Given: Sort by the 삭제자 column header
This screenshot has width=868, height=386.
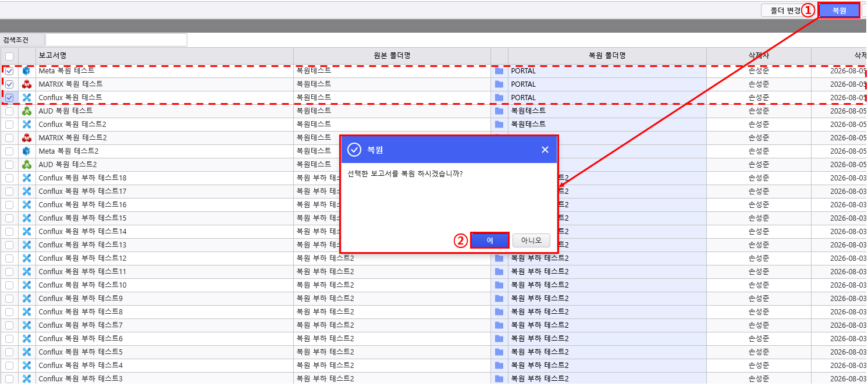Looking at the screenshot, I should pyautogui.click(x=759, y=56).
